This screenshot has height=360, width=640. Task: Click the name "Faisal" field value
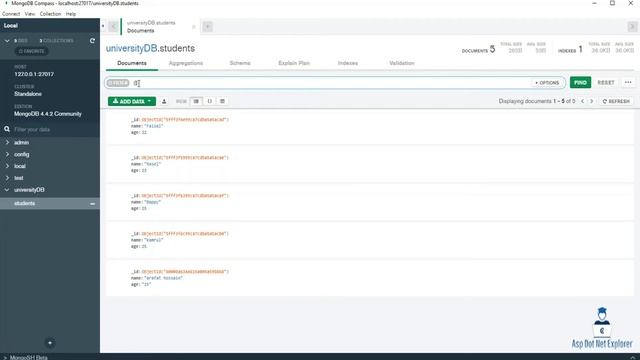pyautogui.click(x=154, y=126)
